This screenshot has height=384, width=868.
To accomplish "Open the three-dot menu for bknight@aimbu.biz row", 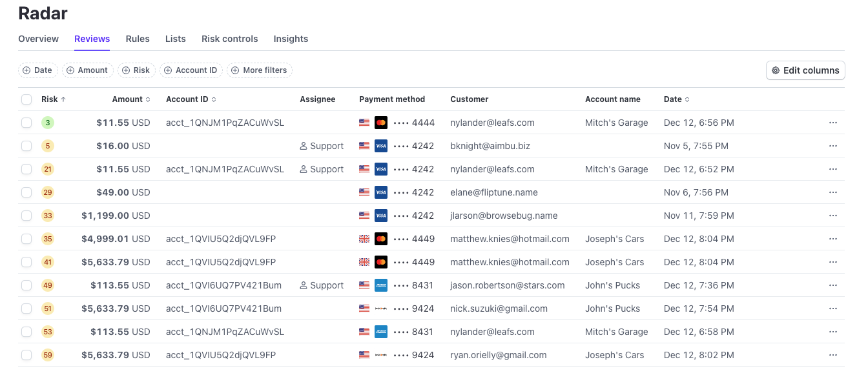I will 832,146.
